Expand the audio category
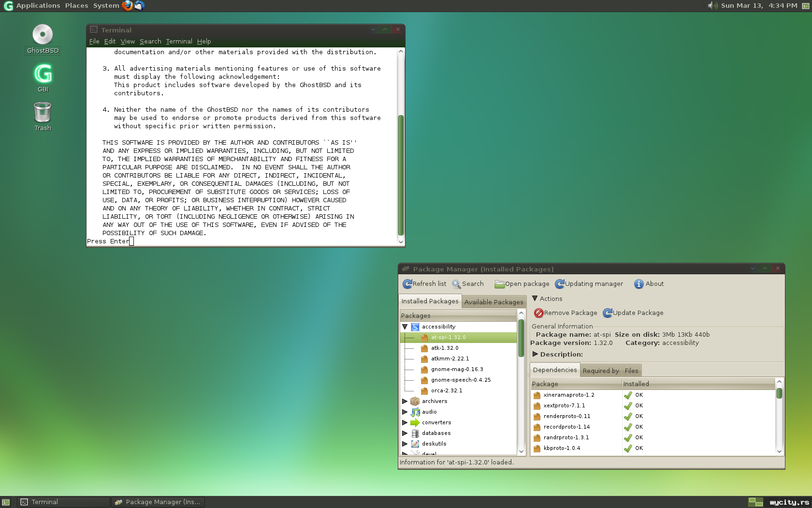 [x=405, y=412]
